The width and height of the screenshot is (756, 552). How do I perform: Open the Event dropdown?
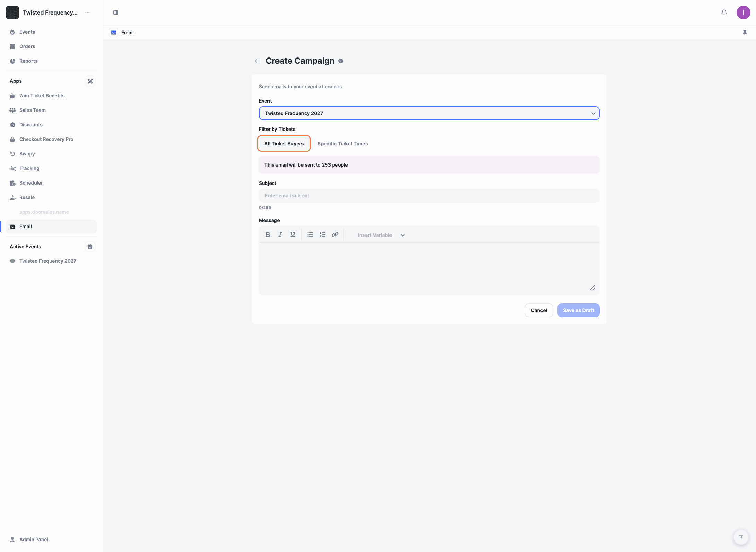(x=429, y=113)
